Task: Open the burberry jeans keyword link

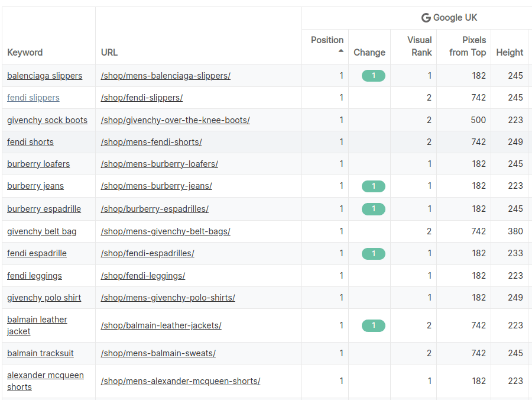Action: [x=35, y=186]
